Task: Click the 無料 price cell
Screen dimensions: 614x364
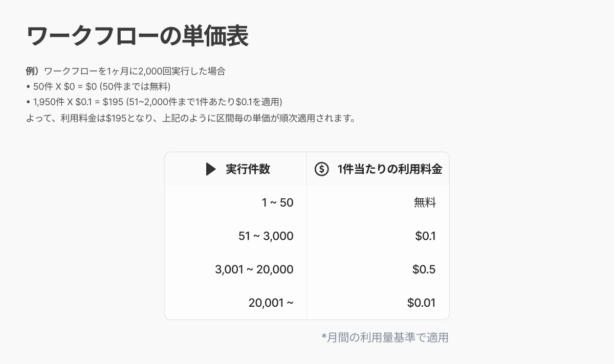Action: [x=425, y=203]
